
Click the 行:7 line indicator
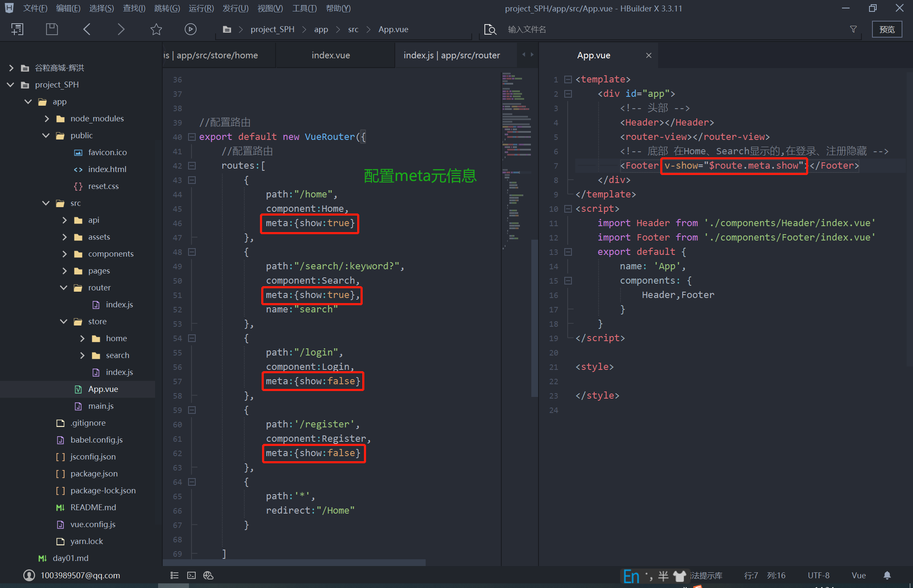click(751, 575)
